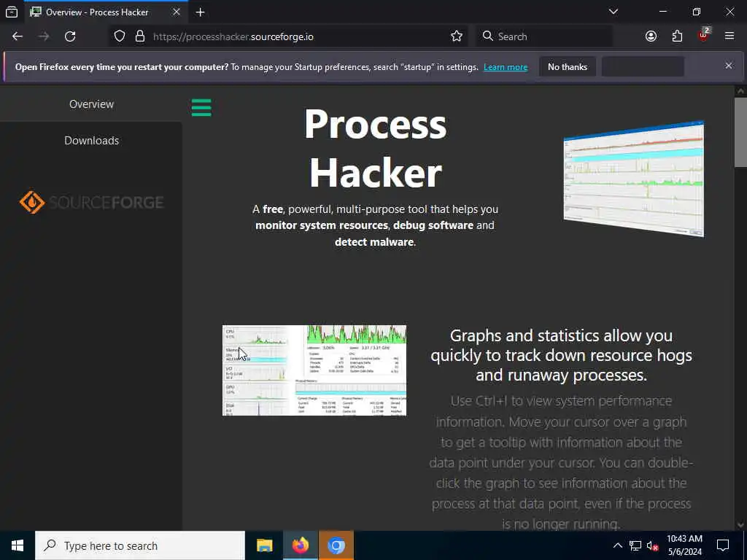The image size is (747, 560).
Task: Select the Overview - Process Hacker tab
Action: 105,12
